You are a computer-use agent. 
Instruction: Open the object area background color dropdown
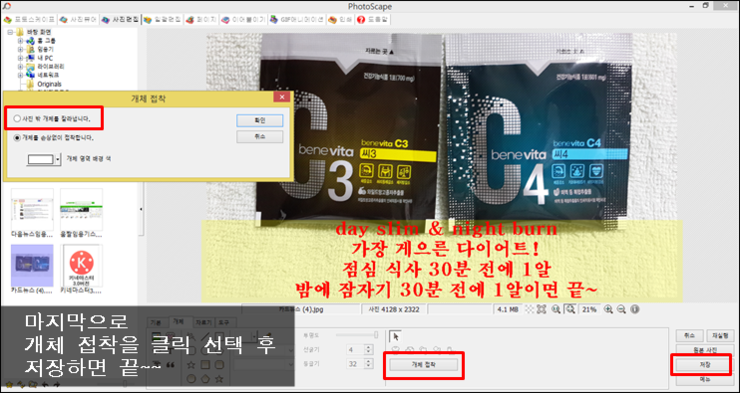(x=58, y=159)
